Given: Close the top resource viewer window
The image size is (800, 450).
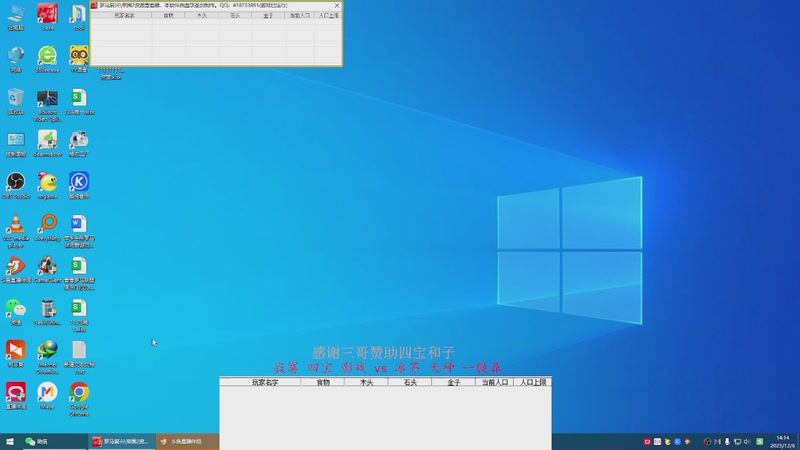Looking at the screenshot, I should (337, 6).
